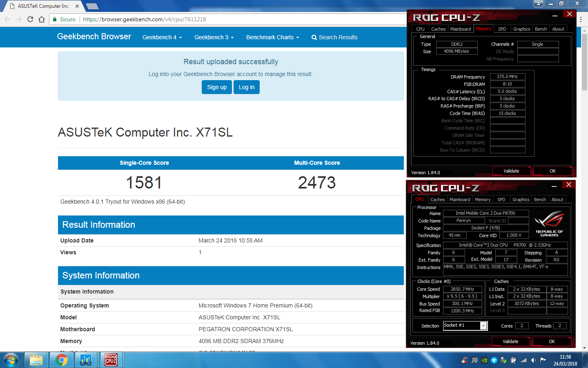Select the single-core score 1581
Viewport: 588px width, 368px height.
click(x=144, y=182)
